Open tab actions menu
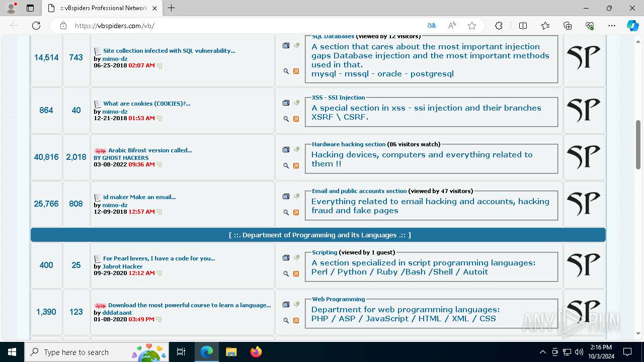This screenshot has width=644, height=362. (30, 8)
